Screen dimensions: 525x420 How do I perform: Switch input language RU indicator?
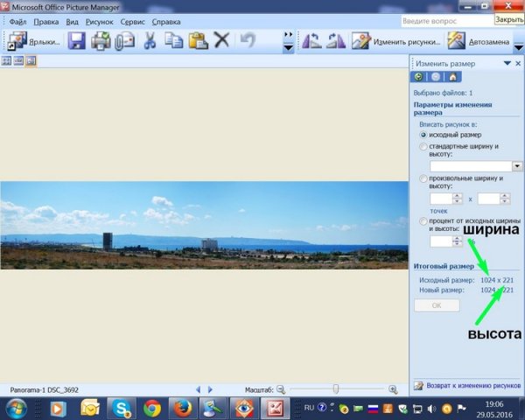pyautogui.click(x=309, y=408)
